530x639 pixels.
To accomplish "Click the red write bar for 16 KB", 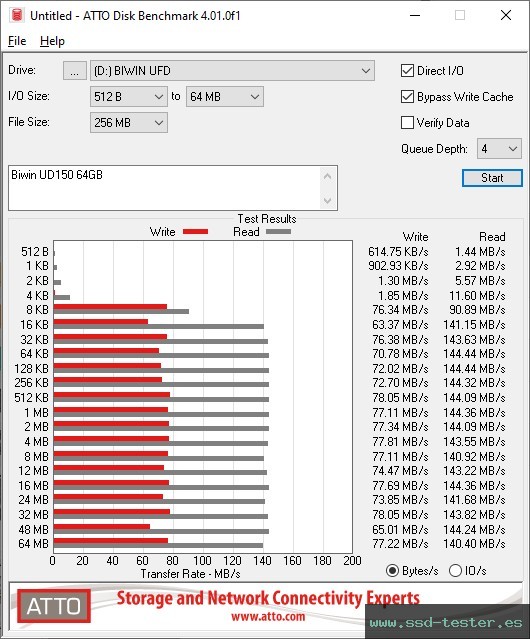I will tap(101, 322).
